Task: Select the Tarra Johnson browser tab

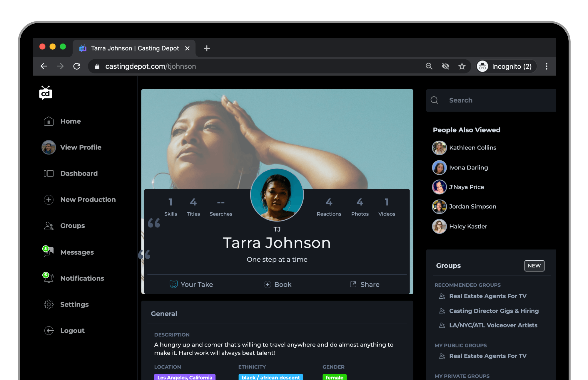Action: 135,48
